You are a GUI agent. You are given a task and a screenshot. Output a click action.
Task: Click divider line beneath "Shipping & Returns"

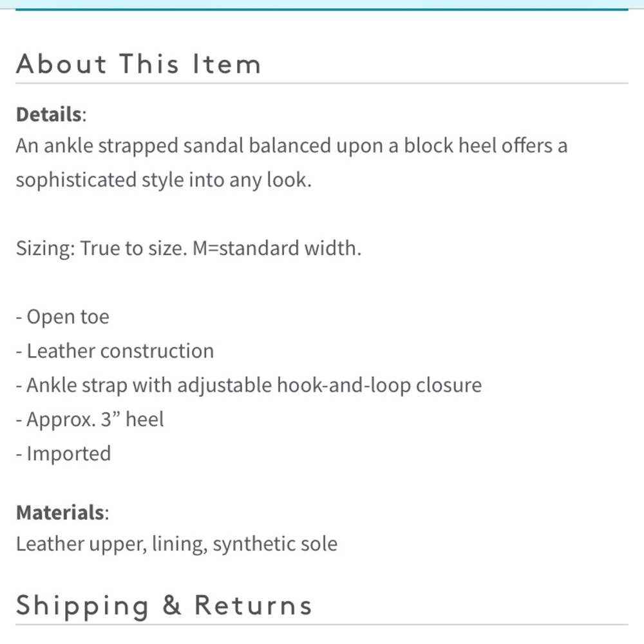(322, 625)
